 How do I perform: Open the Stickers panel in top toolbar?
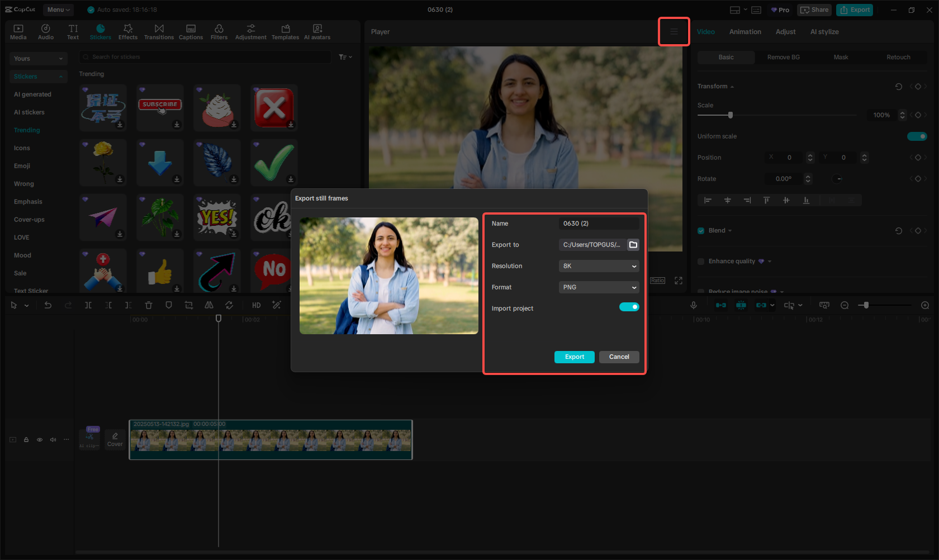click(101, 32)
